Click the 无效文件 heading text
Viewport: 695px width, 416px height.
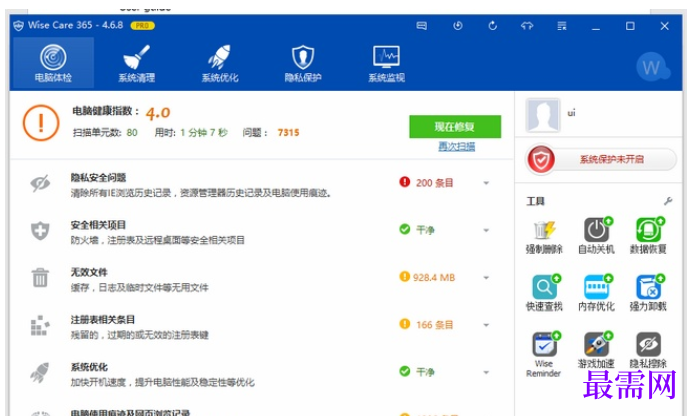coord(89,272)
